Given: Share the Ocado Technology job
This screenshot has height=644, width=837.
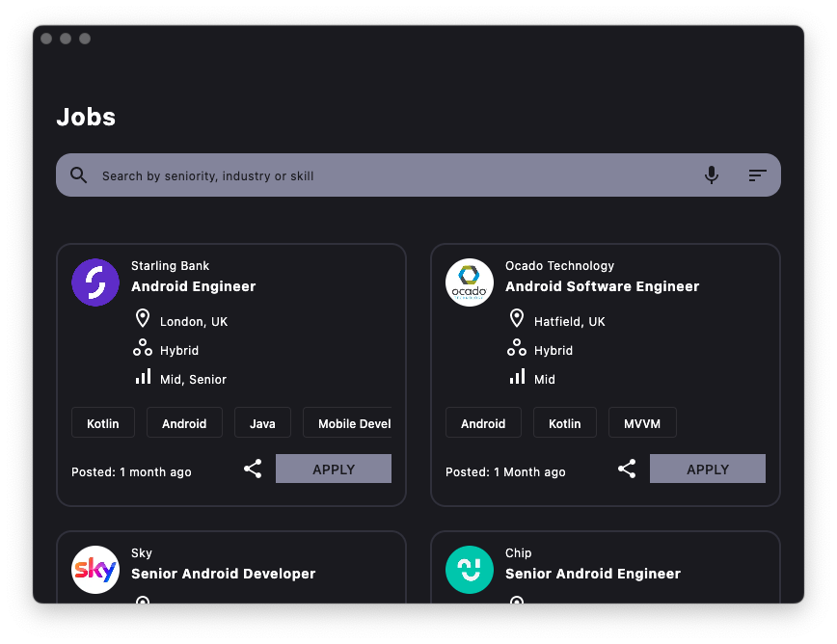Looking at the screenshot, I should coord(627,469).
